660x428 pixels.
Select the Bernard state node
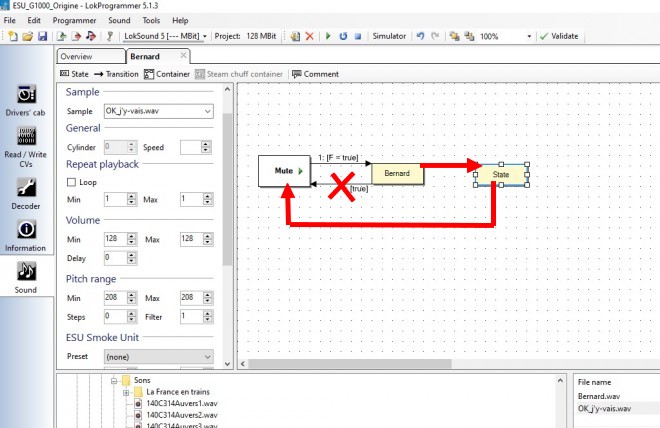(397, 174)
